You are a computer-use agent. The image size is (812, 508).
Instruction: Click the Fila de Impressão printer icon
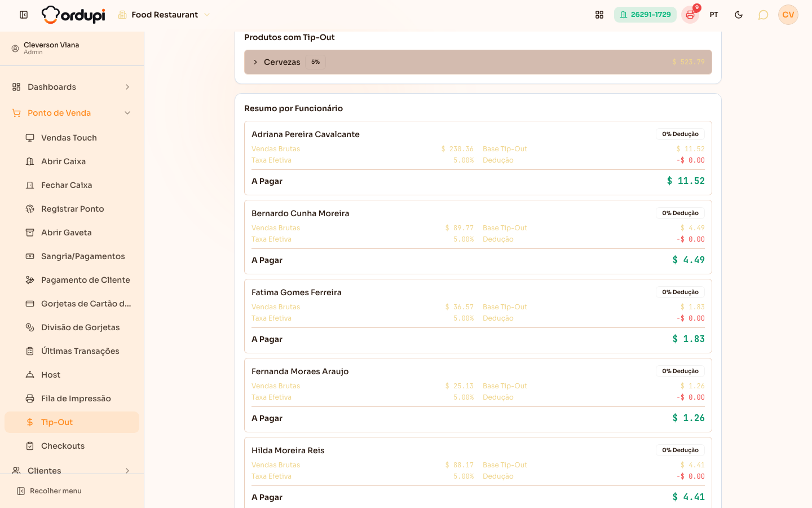30,398
